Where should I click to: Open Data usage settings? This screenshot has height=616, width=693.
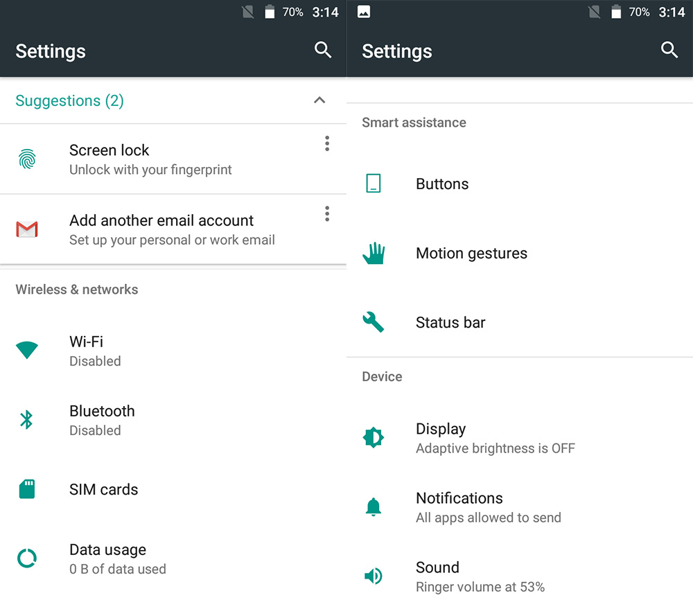coord(173,558)
